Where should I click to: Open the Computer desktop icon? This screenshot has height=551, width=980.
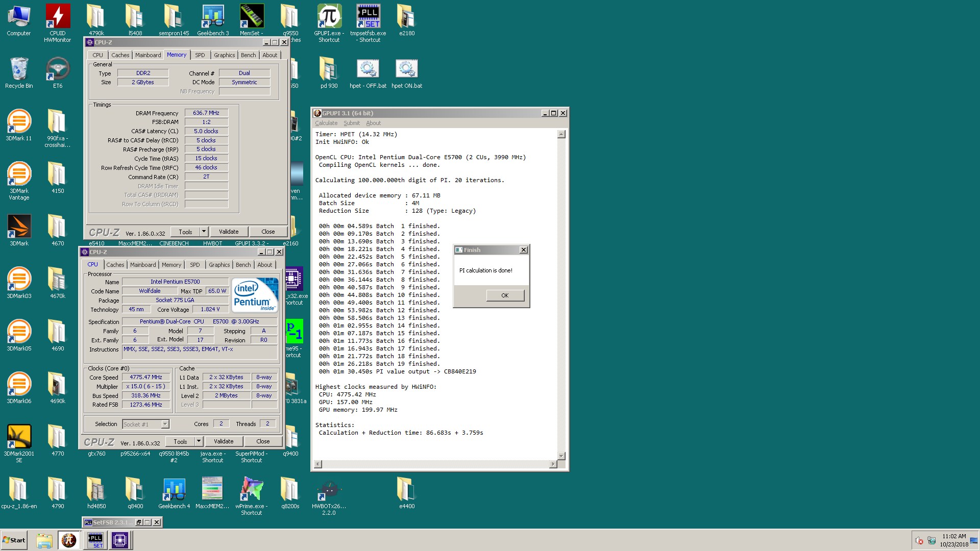(19, 20)
